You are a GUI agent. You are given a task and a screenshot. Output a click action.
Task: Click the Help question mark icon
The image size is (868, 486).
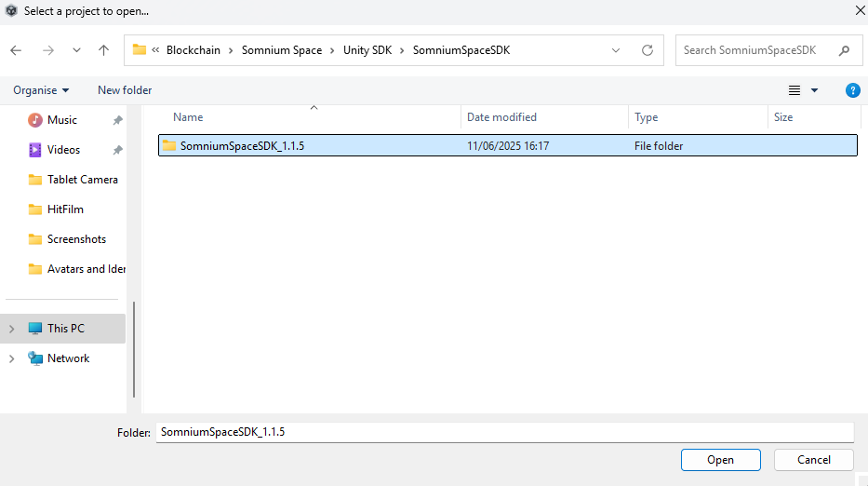tap(852, 90)
